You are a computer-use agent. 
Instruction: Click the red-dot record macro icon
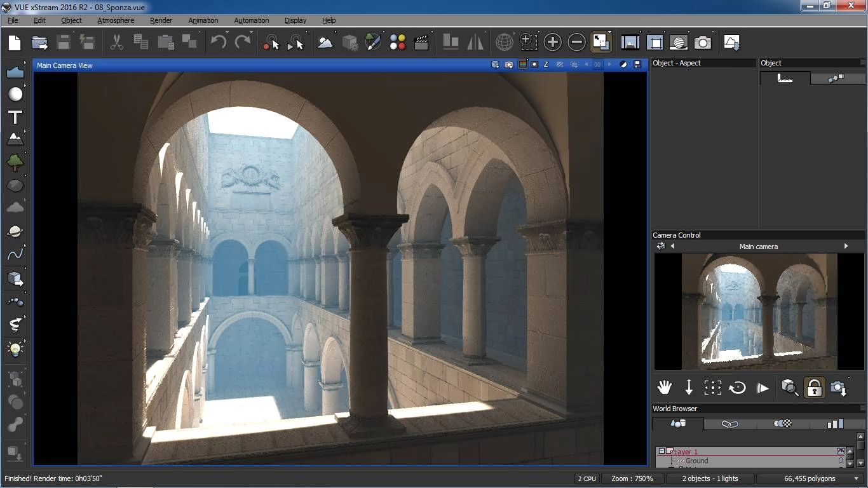point(271,43)
